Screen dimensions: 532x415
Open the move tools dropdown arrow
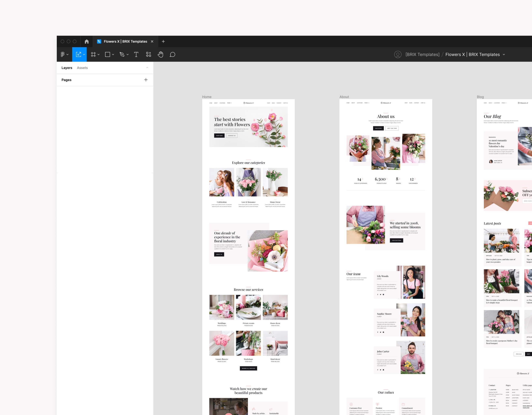click(84, 55)
